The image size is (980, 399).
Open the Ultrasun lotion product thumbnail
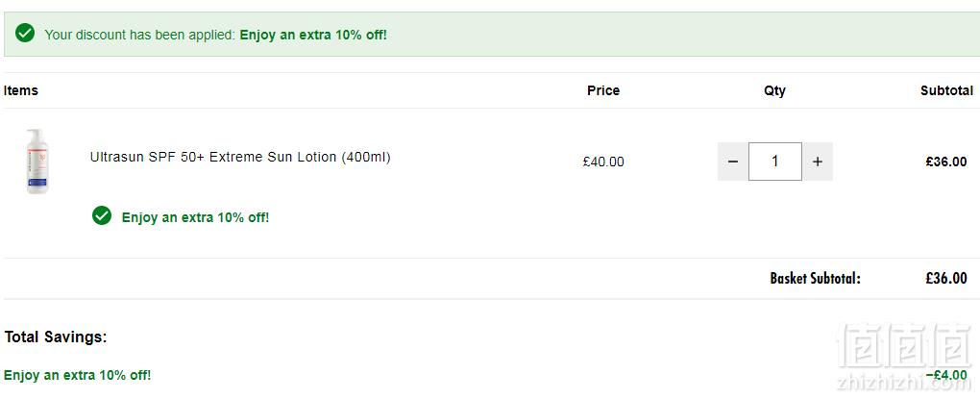pos(37,162)
